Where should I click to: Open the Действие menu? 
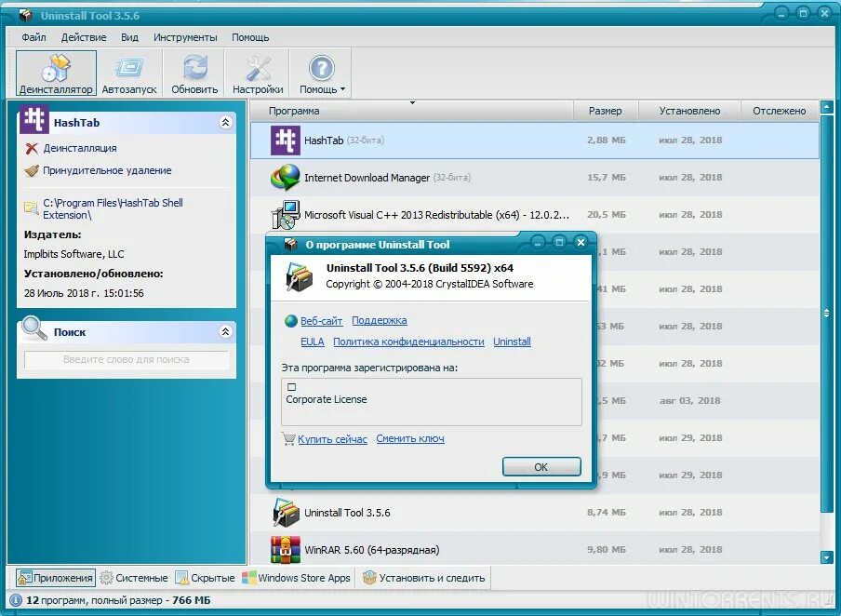click(84, 37)
